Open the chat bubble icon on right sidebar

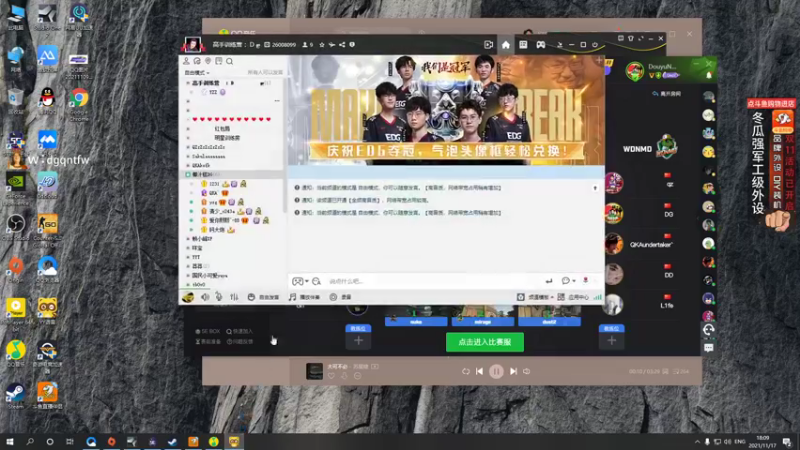pyautogui.click(x=709, y=348)
